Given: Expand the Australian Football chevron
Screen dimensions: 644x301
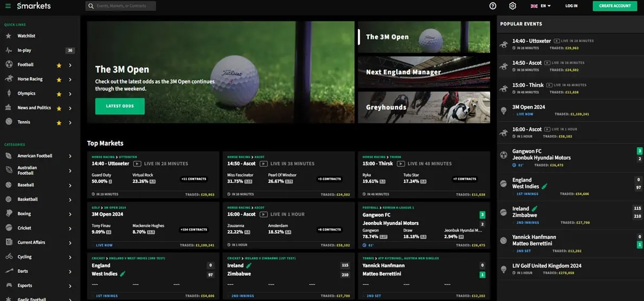Looking at the screenshot, I should pyautogui.click(x=70, y=171).
